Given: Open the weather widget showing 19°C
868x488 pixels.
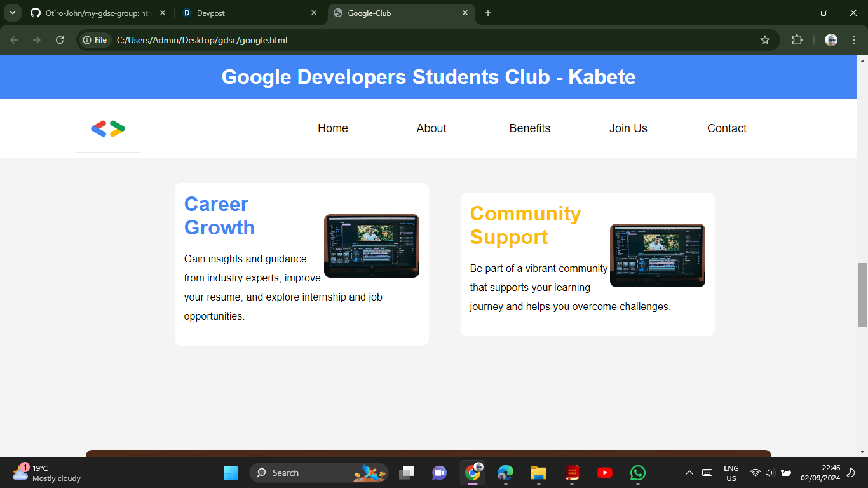Looking at the screenshot, I should click(x=47, y=473).
